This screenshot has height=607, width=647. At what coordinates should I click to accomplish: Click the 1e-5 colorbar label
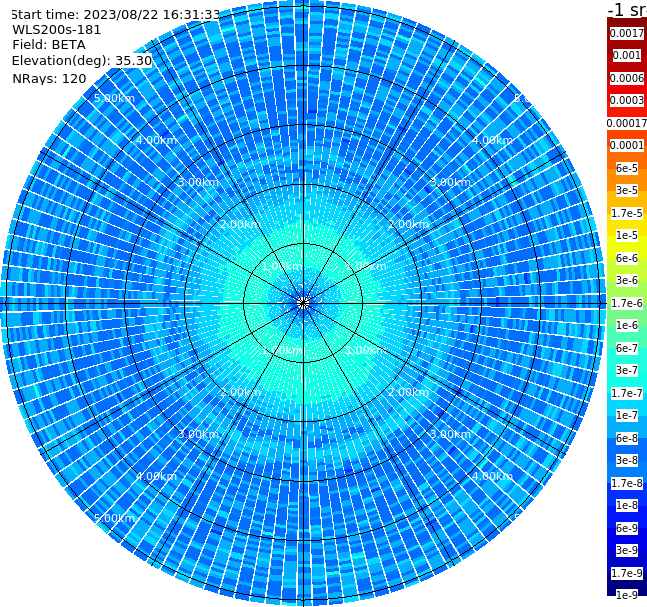(x=627, y=236)
